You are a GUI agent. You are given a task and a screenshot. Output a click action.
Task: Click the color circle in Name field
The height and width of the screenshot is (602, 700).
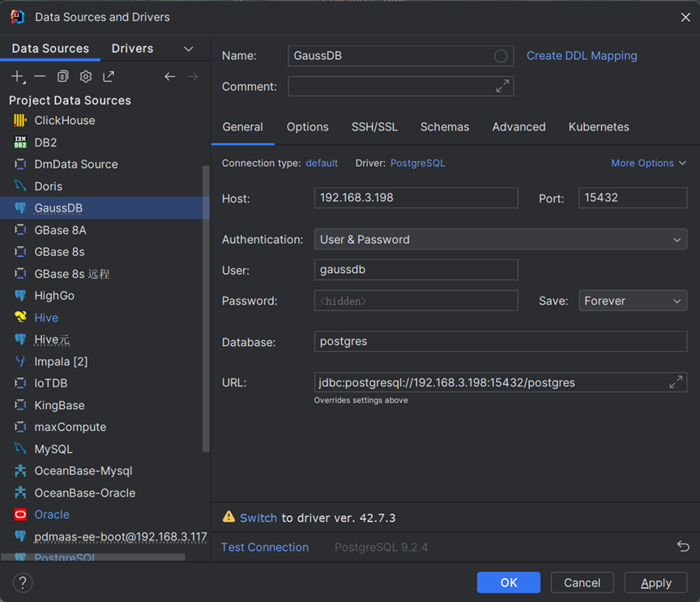501,56
